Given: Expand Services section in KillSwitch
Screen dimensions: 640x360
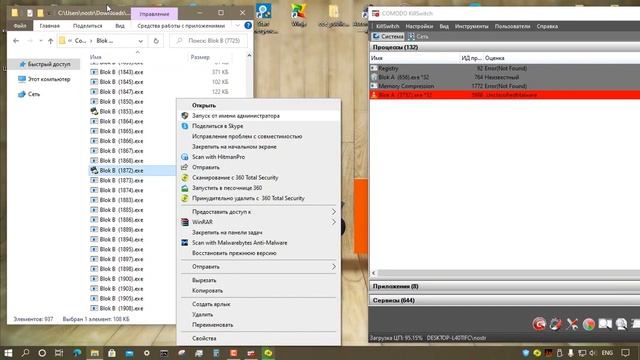Looking at the screenshot, I should [504, 300].
